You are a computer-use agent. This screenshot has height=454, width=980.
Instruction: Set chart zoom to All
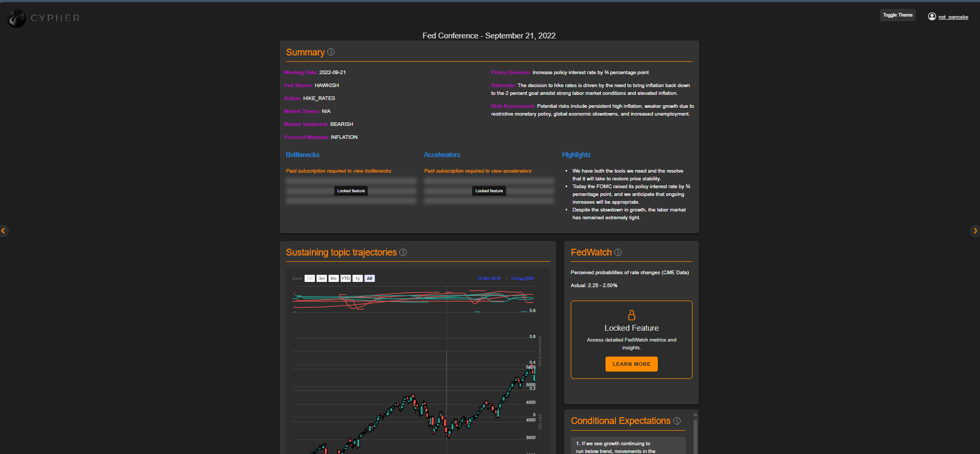pyautogui.click(x=369, y=278)
